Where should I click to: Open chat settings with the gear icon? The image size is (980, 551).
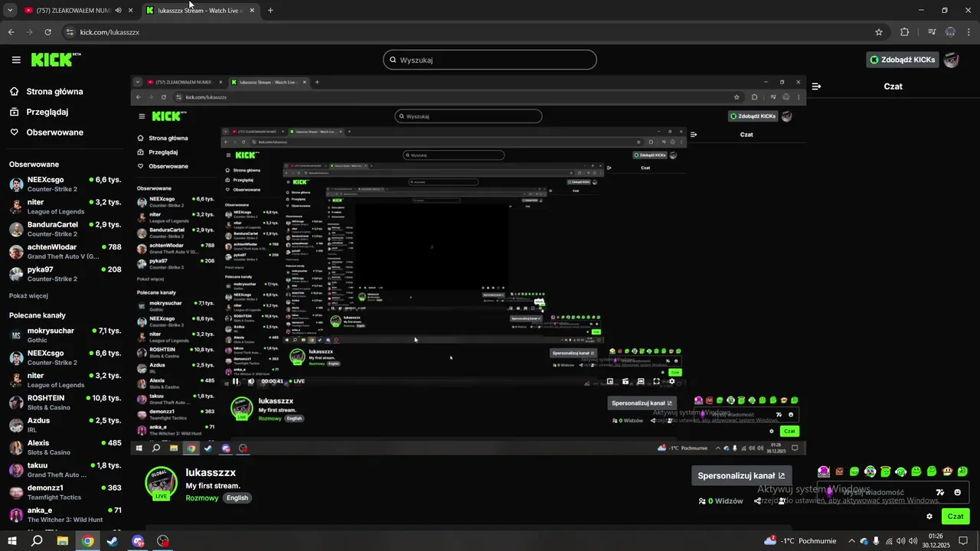(x=929, y=517)
